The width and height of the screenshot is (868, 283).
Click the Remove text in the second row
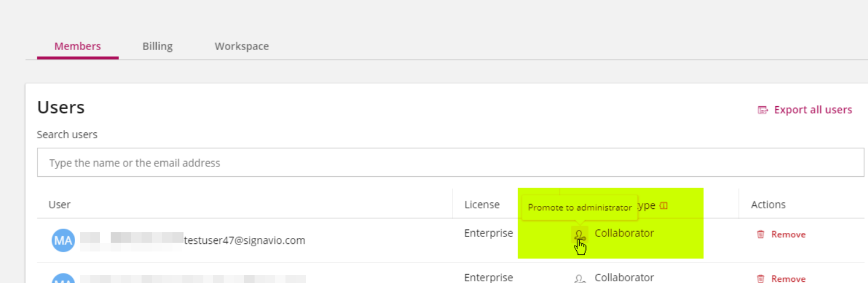(788, 279)
